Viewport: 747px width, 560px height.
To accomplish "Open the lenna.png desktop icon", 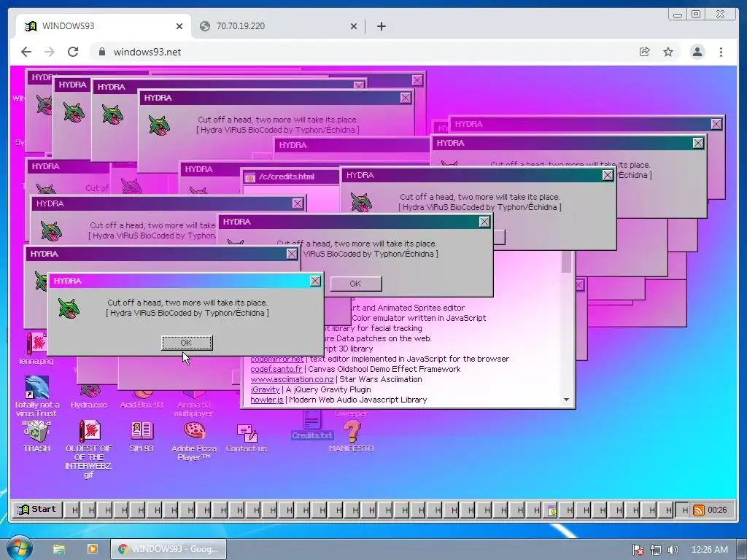I will point(36,349).
